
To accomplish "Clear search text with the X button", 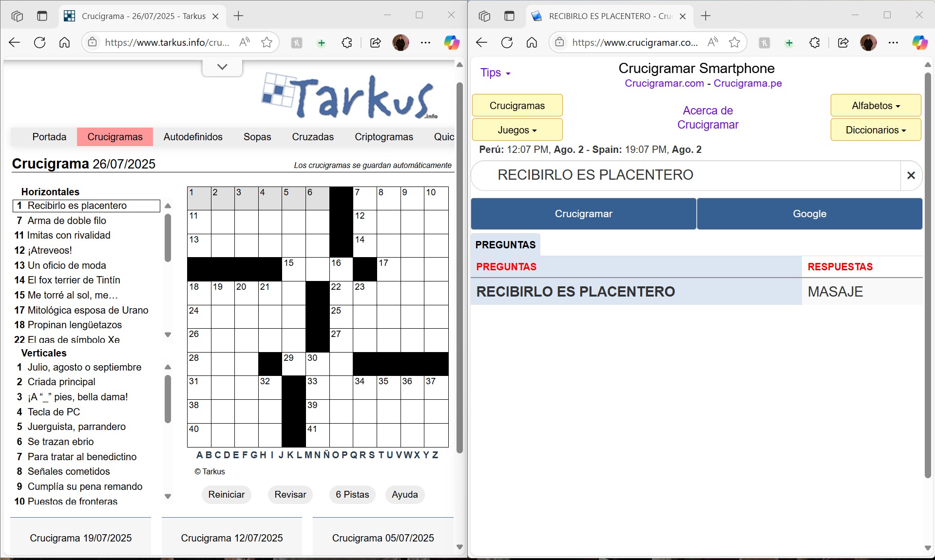I will tap(911, 175).
